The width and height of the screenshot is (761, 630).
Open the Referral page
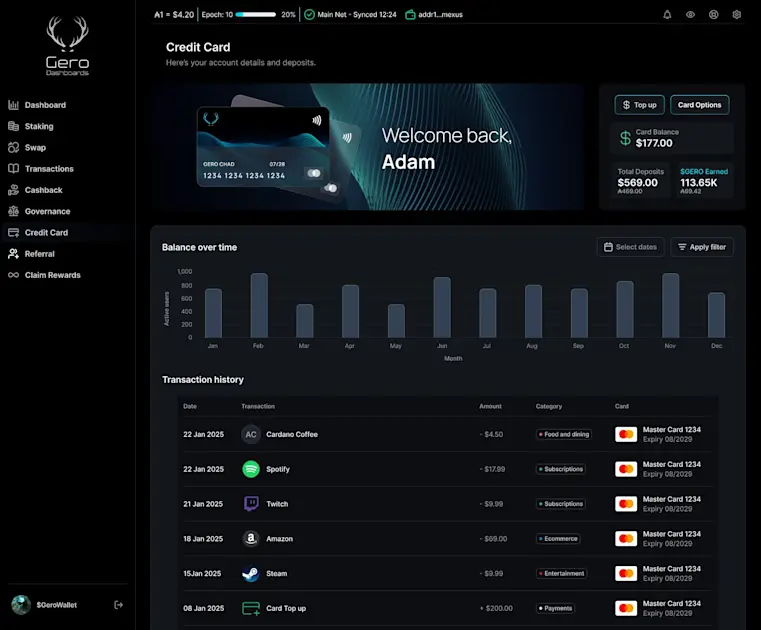[31, 254]
